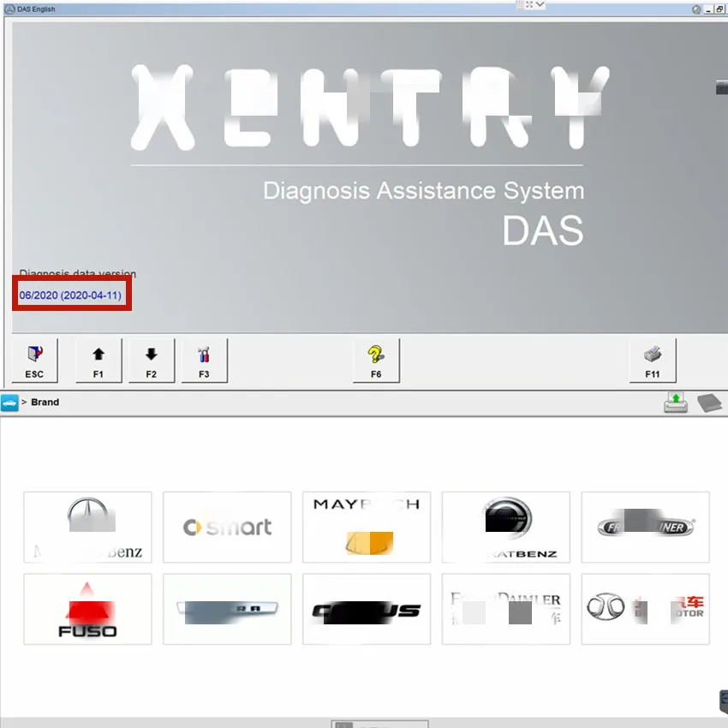
Task: Print via the F11 printer icon
Action: (x=652, y=360)
